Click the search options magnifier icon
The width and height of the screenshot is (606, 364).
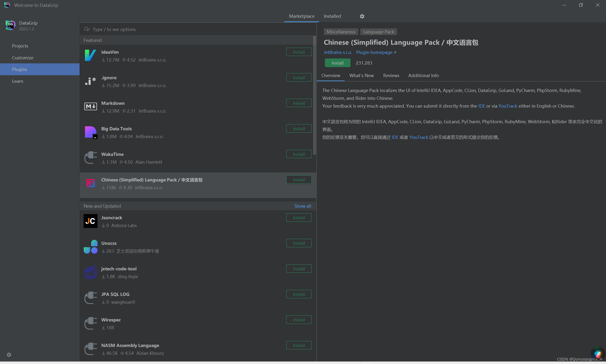[87, 29]
